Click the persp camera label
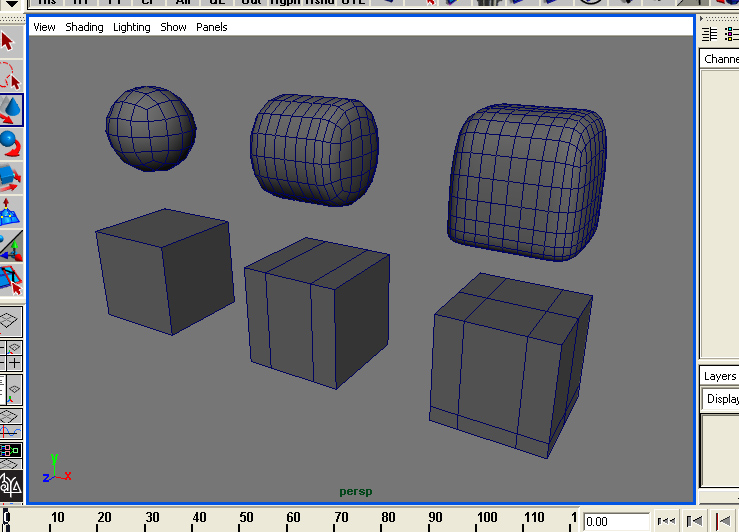This screenshot has width=739, height=532. click(356, 491)
